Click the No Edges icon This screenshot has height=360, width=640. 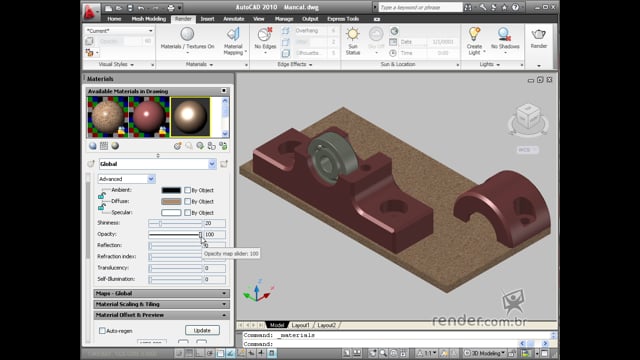265,34
